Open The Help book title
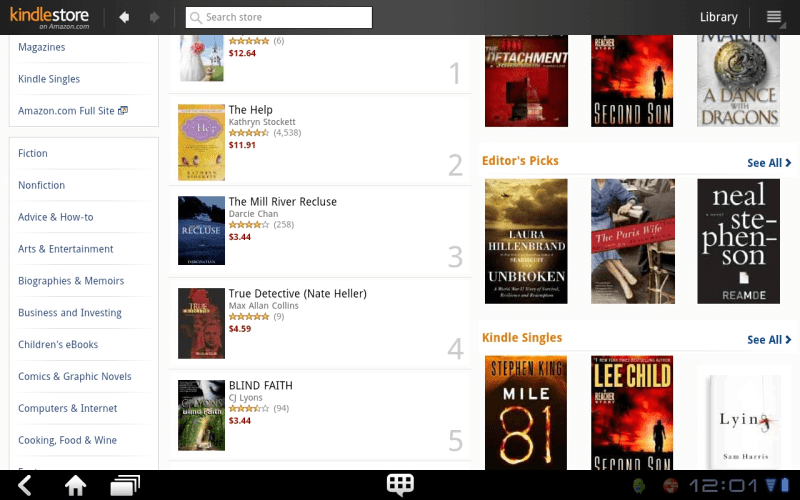This screenshot has width=800, height=500. 251,110
